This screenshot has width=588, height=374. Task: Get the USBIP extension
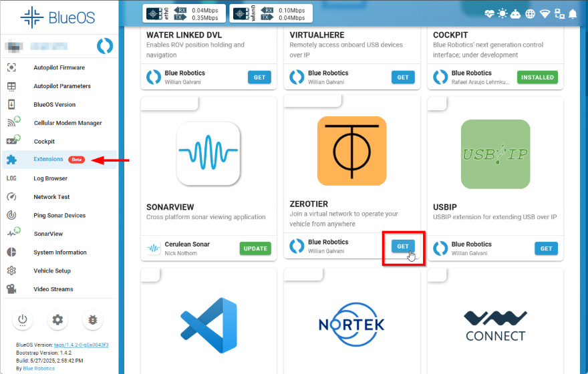(x=546, y=248)
